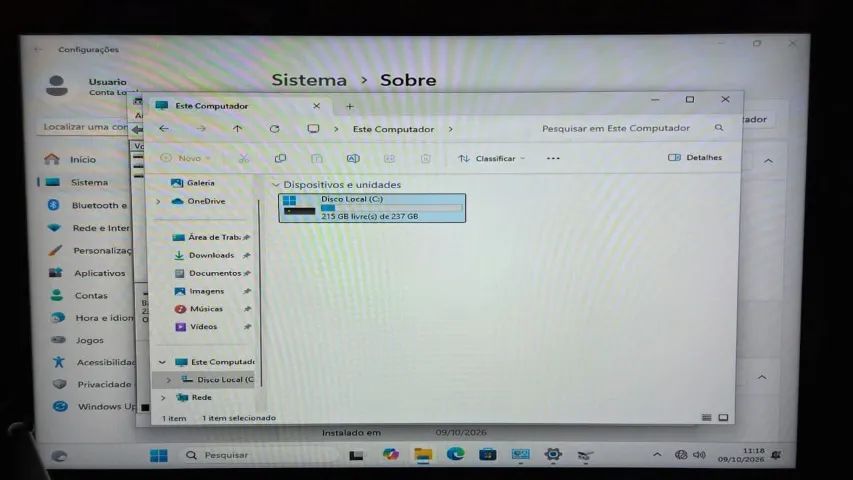
Task: Open Microsoft Edge from taskbar
Action: tap(455, 454)
